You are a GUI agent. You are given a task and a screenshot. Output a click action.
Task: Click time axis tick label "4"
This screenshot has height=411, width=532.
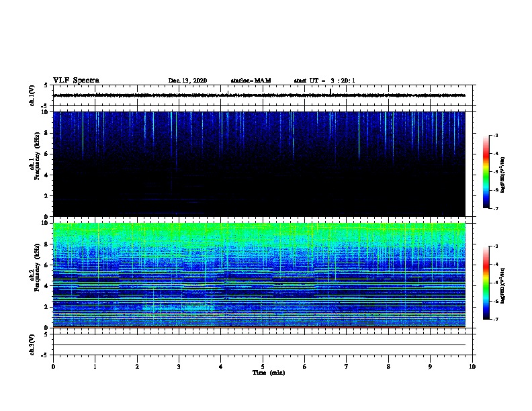click(x=221, y=367)
